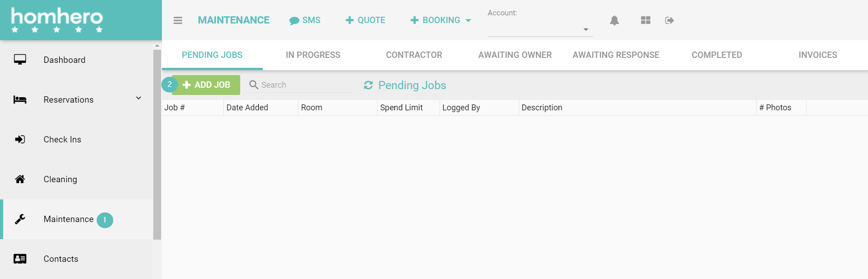Click the Maintenance wrench icon

pyautogui.click(x=20, y=219)
